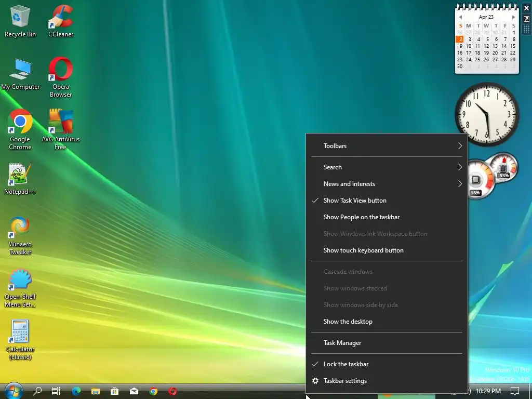Select date 15 in calendar gadget
Screen dimensions: 532x399
coord(513,46)
